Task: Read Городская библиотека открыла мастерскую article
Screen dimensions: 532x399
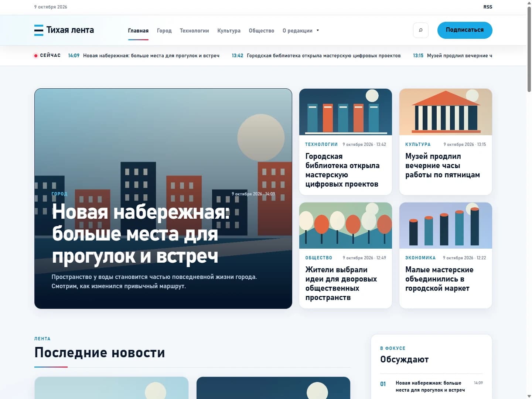Action: [342, 170]
